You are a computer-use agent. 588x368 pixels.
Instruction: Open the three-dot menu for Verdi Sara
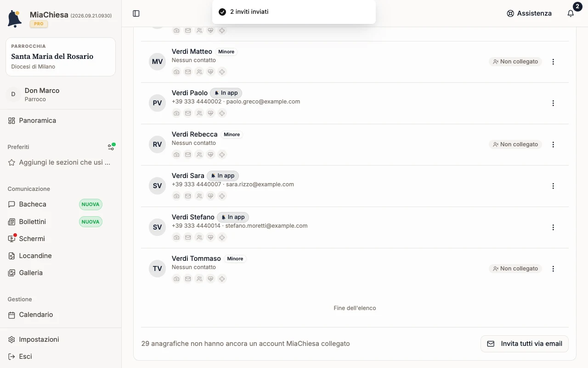pos(553,186)
